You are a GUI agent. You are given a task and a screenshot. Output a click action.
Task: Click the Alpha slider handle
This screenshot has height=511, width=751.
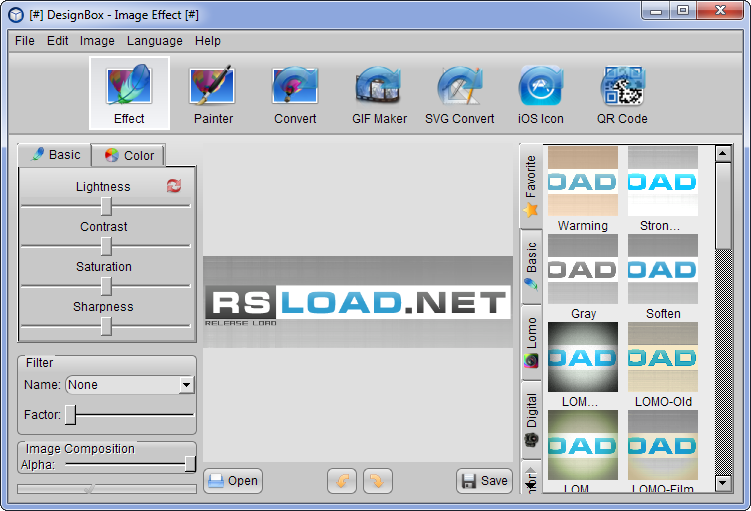(190, 464)
